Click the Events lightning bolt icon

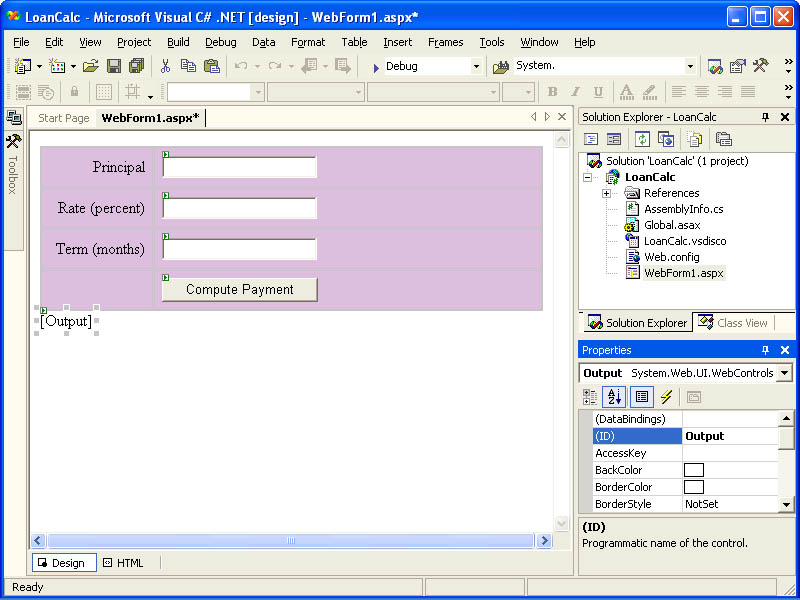click(666, 397)
